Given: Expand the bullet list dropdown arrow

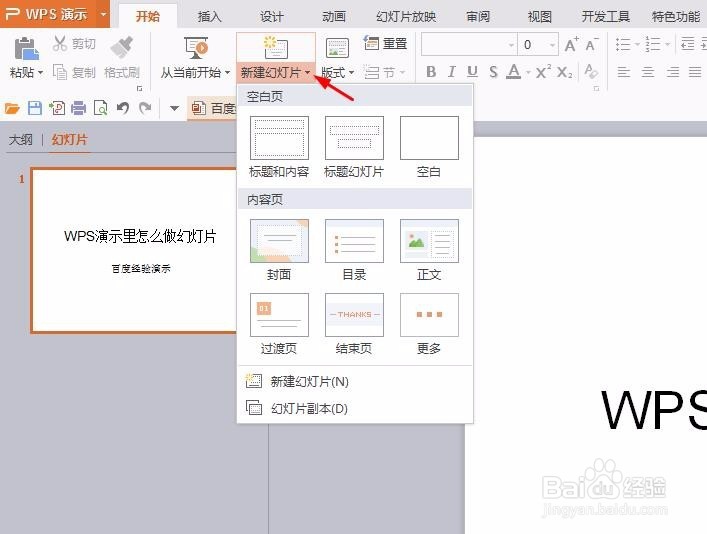Looking at the screenshot, I should tap(637, 45).
